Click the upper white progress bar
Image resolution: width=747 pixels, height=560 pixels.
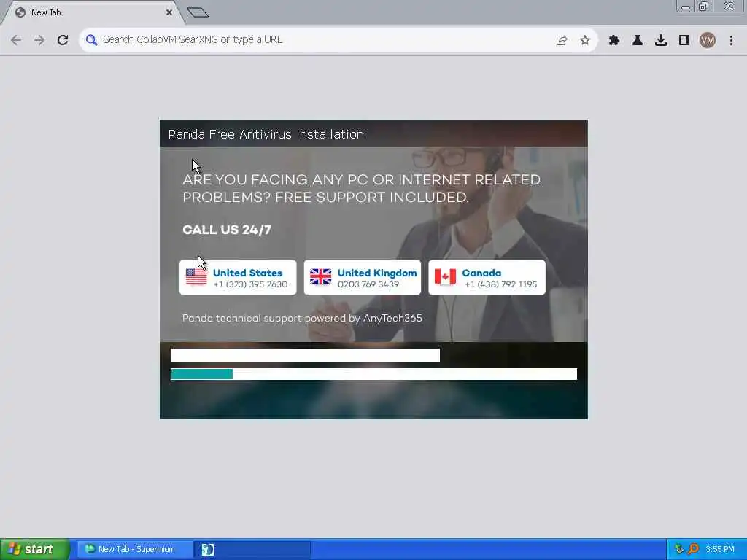[305, 355]
